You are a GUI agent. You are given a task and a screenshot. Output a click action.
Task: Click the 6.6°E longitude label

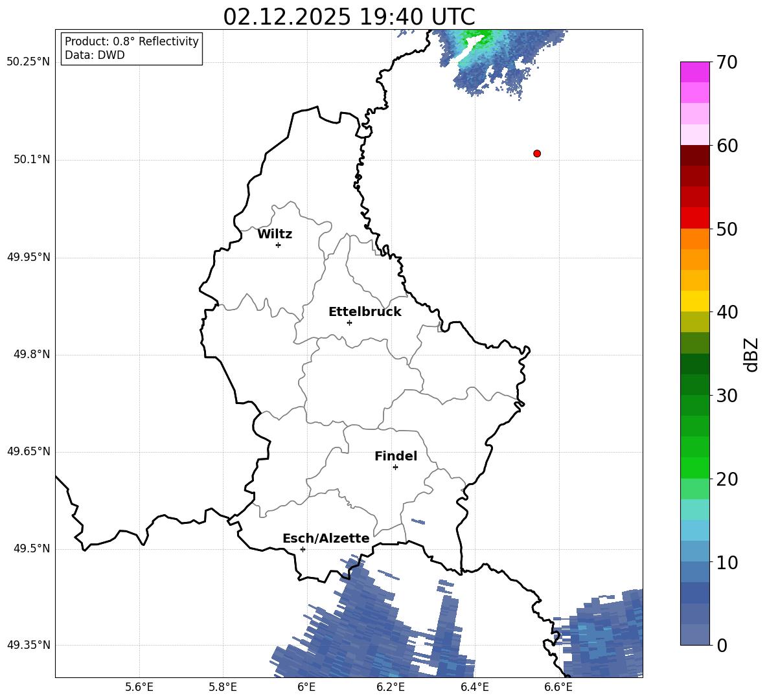[558, 687]
